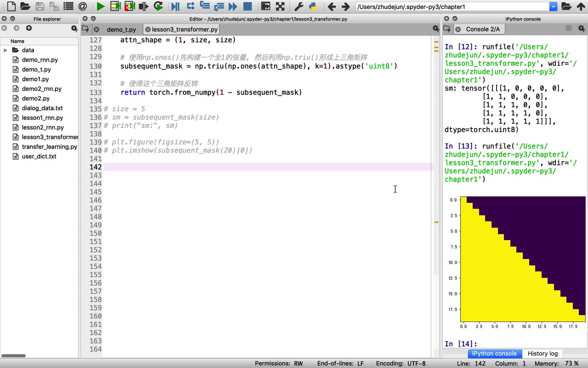Save the current file

click(x=40, y=6)
